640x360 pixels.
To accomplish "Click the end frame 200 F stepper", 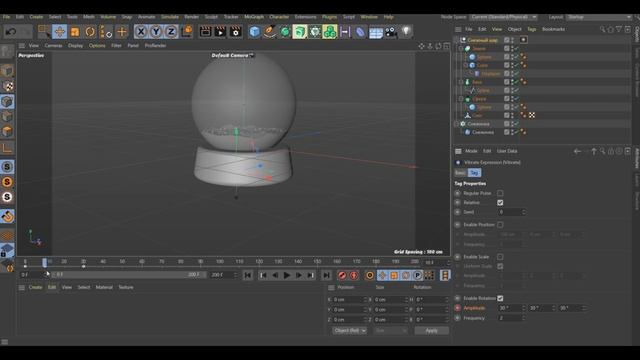I will point(235,275).
